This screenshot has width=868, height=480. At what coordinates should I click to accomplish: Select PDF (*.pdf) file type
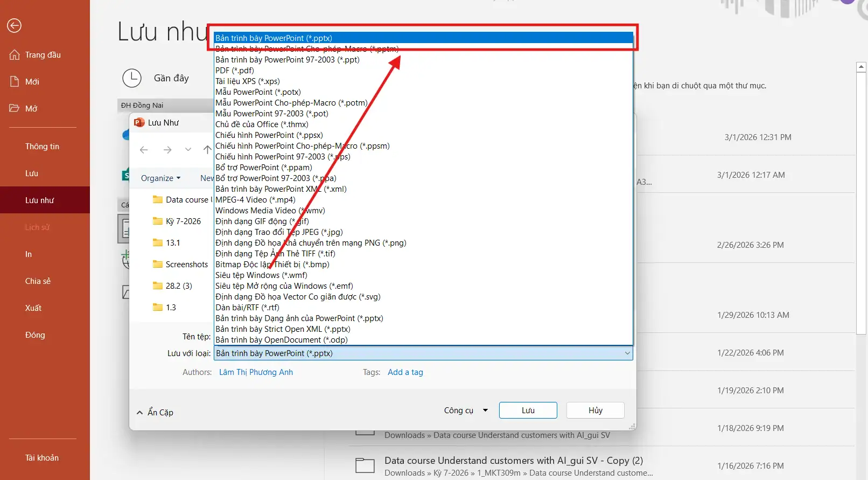pyautogui.click(x=235, y=71)
